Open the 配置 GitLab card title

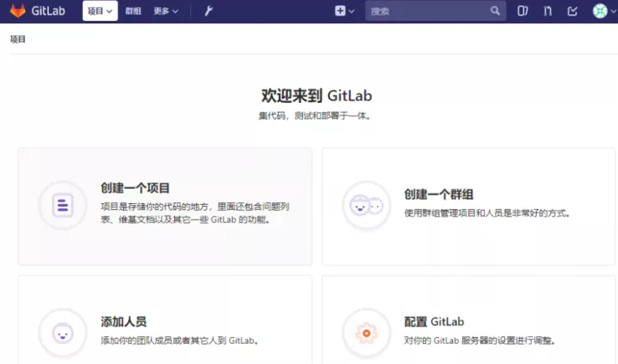click(434, 322)
